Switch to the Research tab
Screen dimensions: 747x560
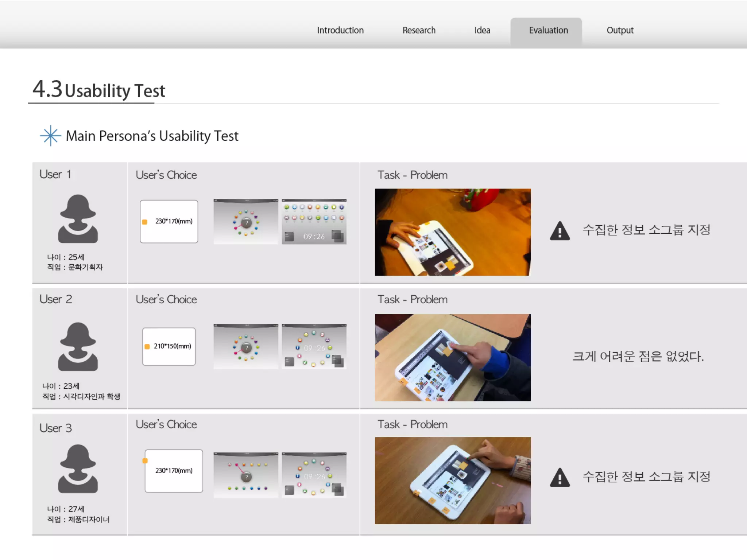pyautogui.click(x=419, y=30)
